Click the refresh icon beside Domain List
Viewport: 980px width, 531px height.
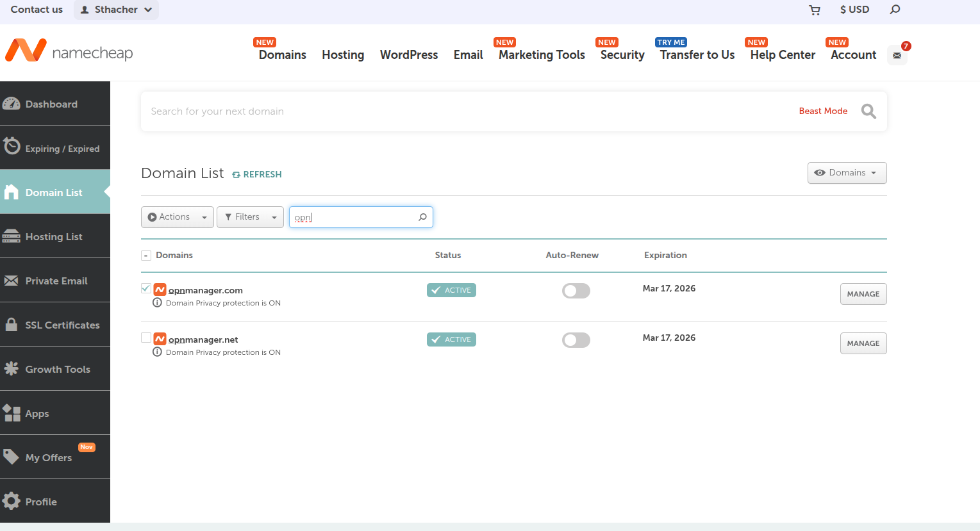click(x=237, y=175)
